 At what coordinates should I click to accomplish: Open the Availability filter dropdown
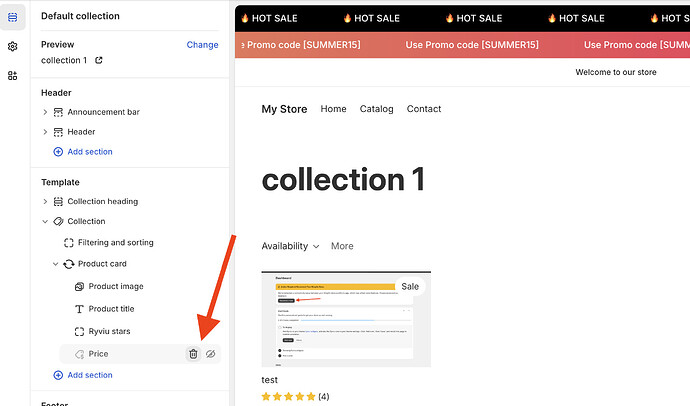coord(290,246)
